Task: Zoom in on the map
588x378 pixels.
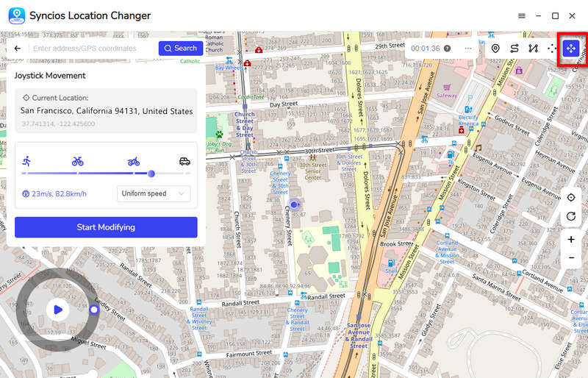Action: point(571,240)
